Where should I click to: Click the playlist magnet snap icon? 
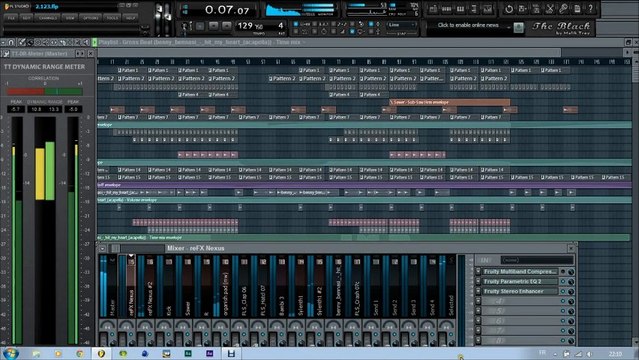[x=11, y=42]
